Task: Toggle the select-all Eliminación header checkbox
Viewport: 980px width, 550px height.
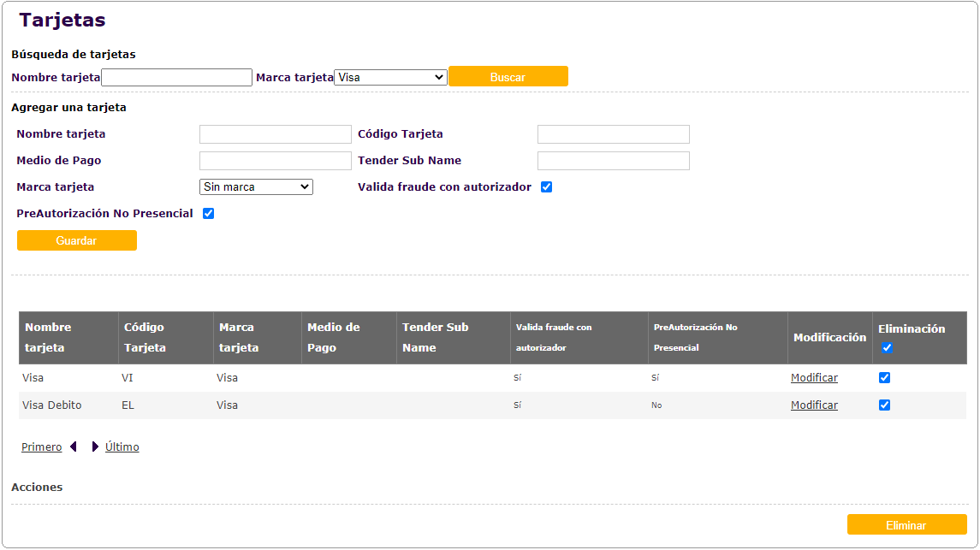Action: 887,347
